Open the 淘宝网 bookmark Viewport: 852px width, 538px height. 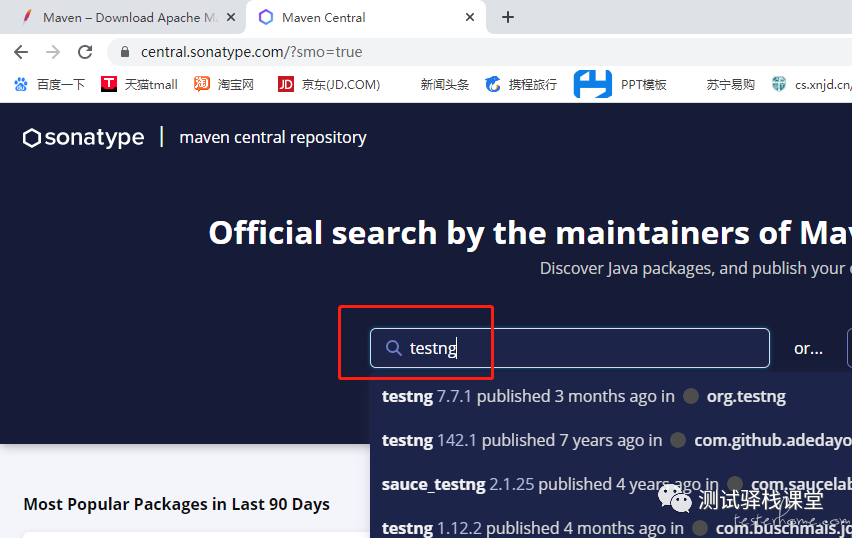(224, 84)
